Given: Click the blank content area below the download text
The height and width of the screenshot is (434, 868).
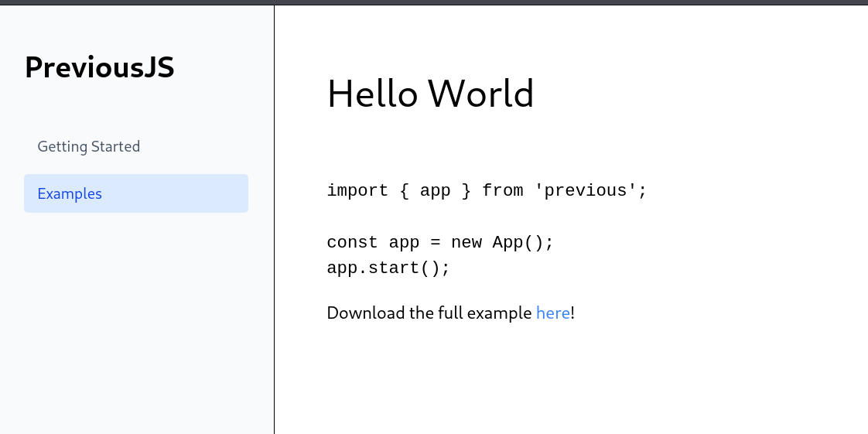Looking at the screenshot, I should point(571,379).
